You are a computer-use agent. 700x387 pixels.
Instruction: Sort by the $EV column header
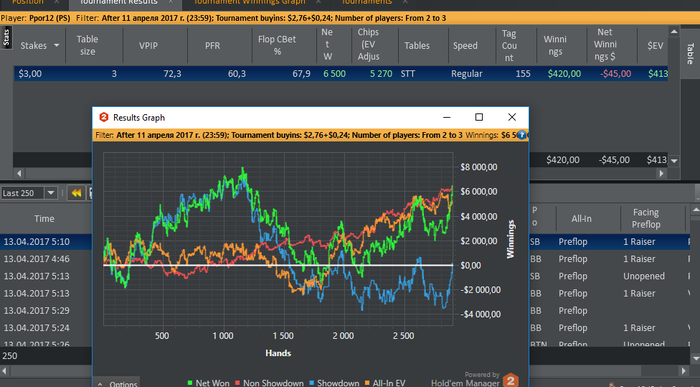tap(653, 46)
